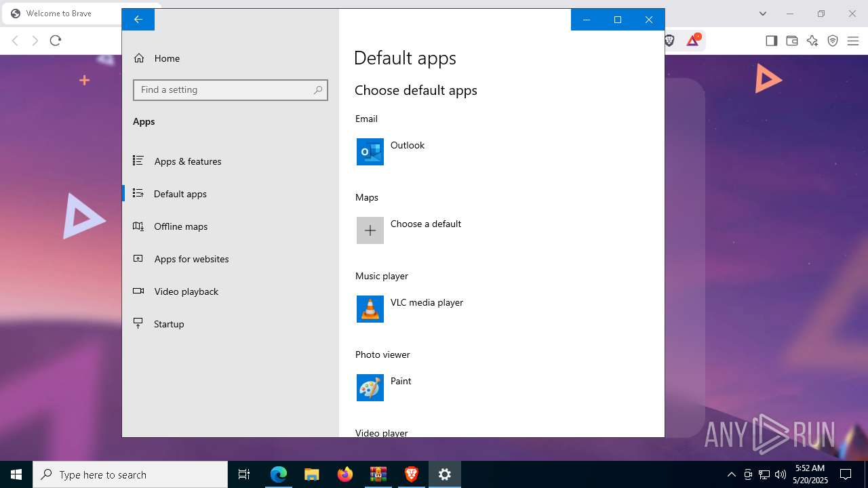
Task: Click the Paint palette icon
Action: point(370,388)
